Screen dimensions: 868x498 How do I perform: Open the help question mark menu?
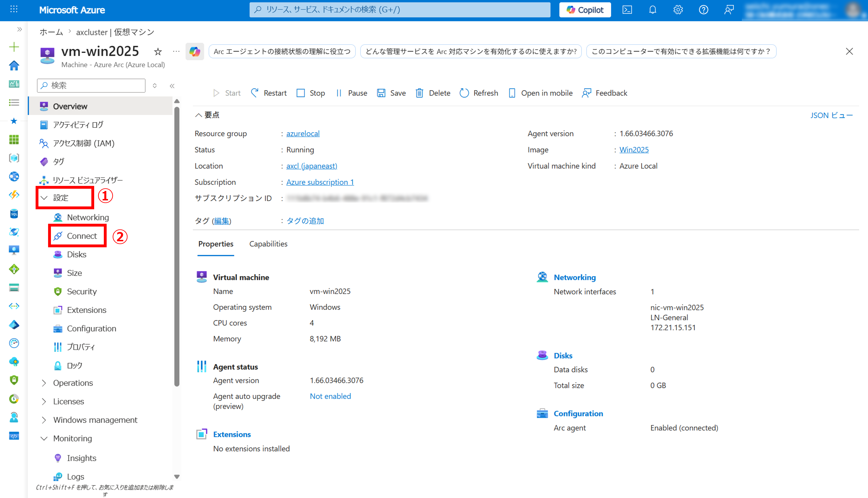point(703,10)
